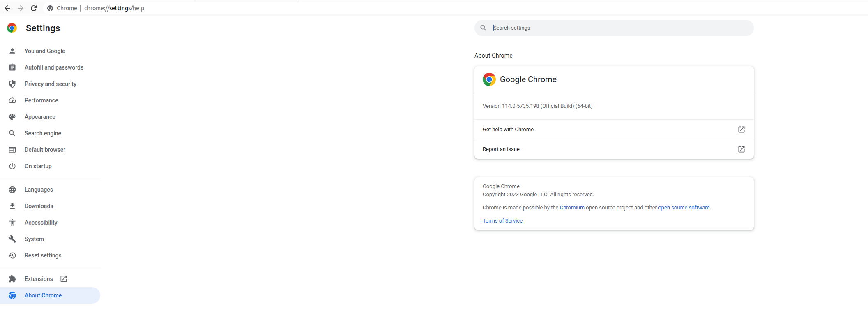Go to Autofill and passwords section
The height and width of the screenshot is (334, 868).
click(x=54, y=67)
